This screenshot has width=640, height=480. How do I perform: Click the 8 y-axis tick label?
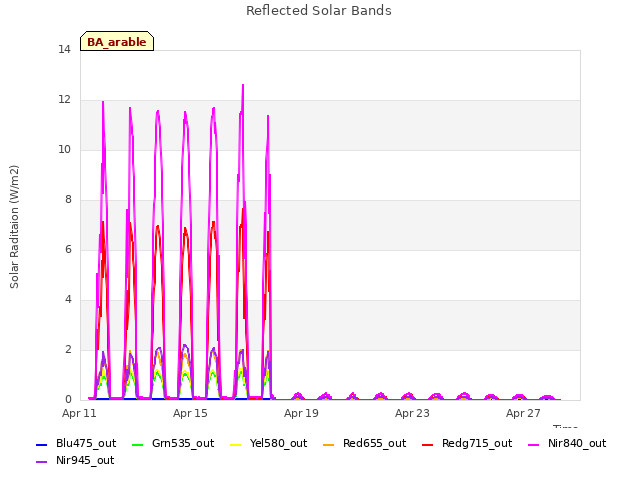coord(68,200)
